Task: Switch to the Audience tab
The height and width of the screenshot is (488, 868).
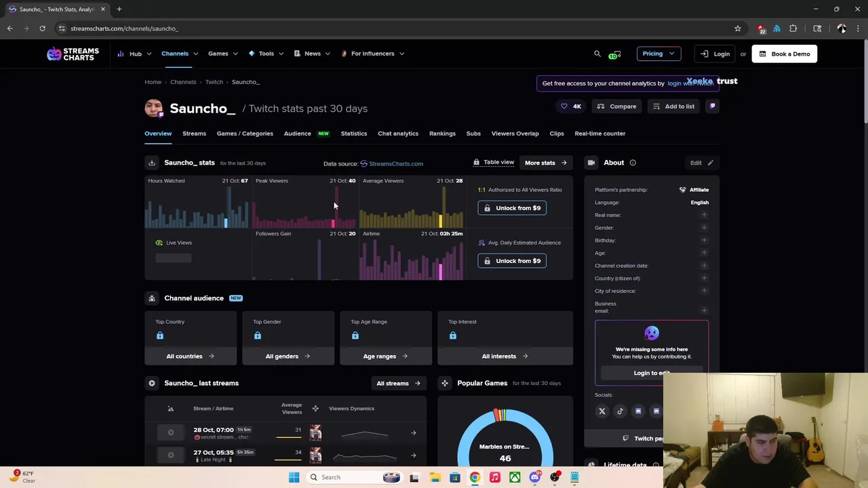Action: pyautogui.click(x=297, y=134)
